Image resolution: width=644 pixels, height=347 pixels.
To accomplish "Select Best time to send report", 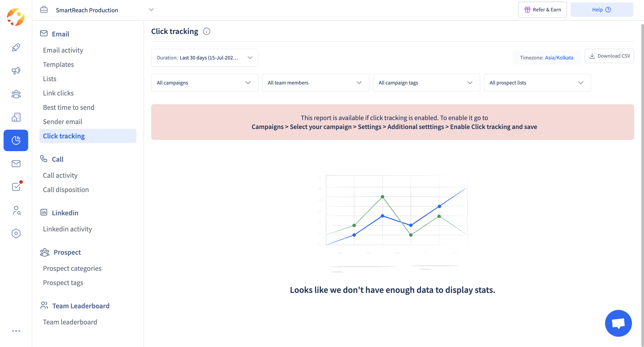I will click(68, 108).
